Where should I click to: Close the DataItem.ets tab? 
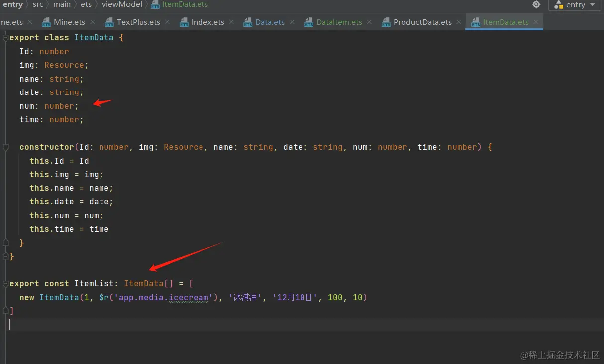point(369,22)
